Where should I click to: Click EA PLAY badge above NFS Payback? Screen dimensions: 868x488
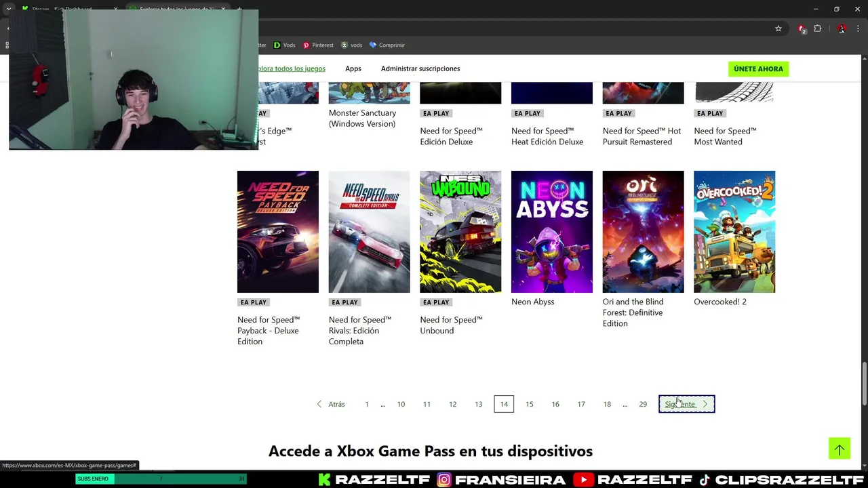click(x=254, y=302)
